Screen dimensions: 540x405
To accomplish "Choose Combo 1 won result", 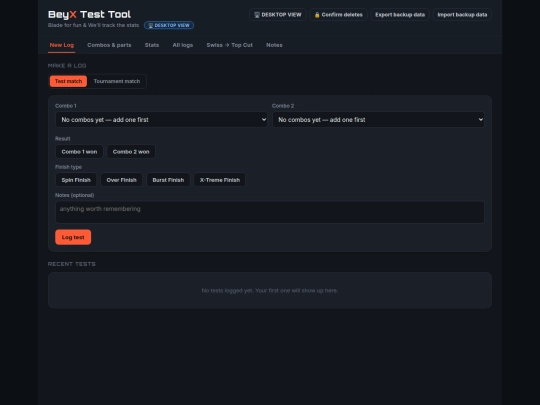I will tap(79, 152).
